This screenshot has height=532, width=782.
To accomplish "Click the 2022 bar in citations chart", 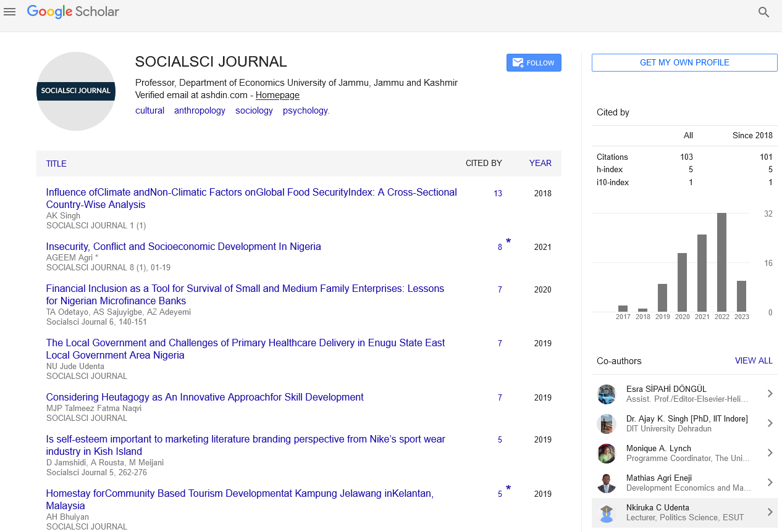I will coord(721,262).
